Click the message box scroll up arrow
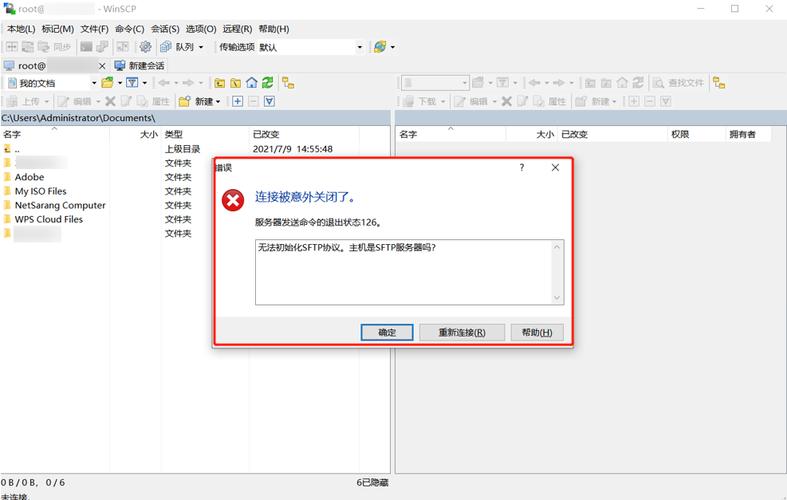Screen dimensions: 787x500 click(x=557, y=246)
